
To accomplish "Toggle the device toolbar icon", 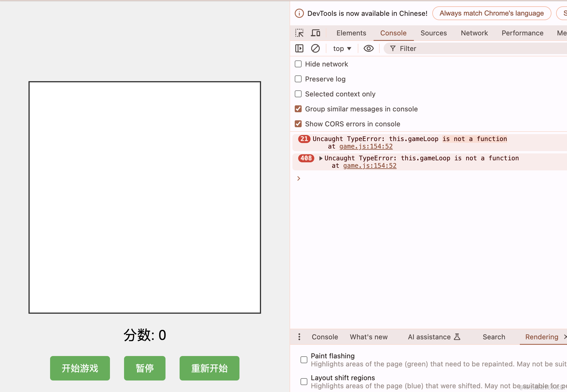I will [316, 33].
